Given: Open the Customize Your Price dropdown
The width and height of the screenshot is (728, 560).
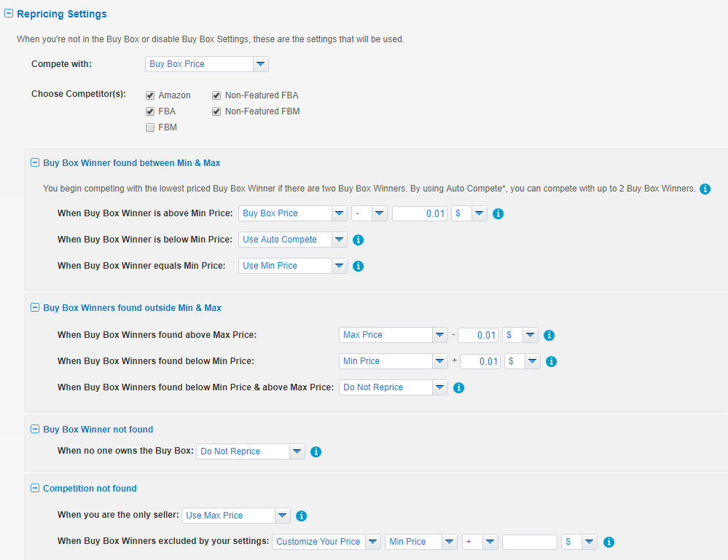Looking at the screenshot, I should [326, 542].
